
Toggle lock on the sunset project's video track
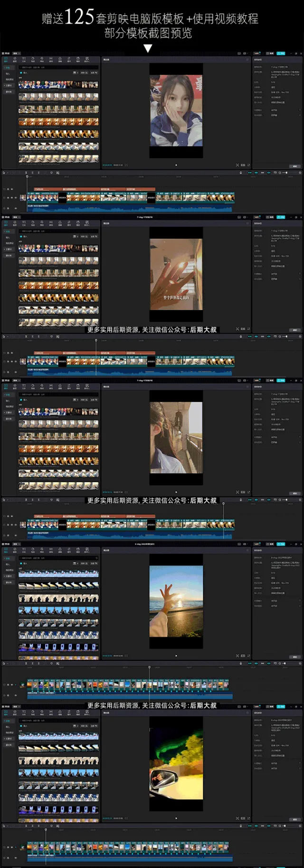tap(8, 685)
